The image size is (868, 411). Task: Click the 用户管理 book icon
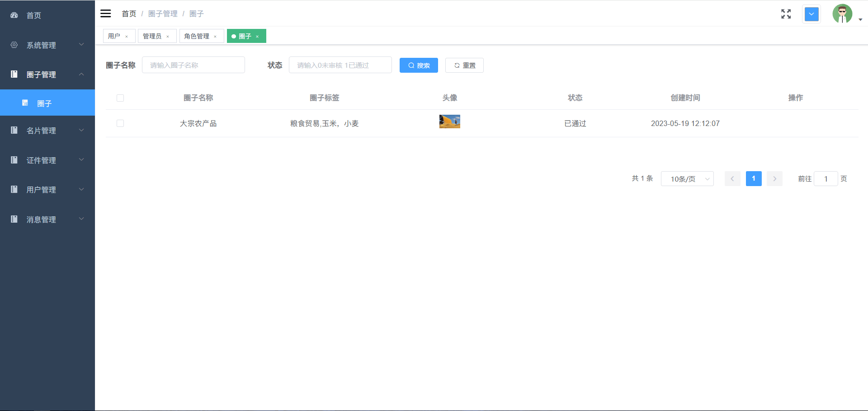[x=14, y=189]
